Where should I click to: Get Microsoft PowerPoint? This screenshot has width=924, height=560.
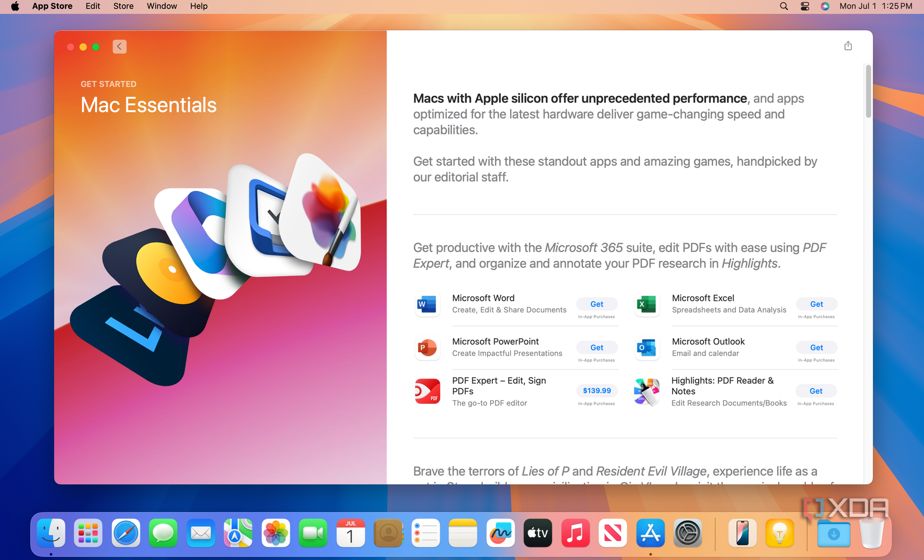[x=596, y=347]
